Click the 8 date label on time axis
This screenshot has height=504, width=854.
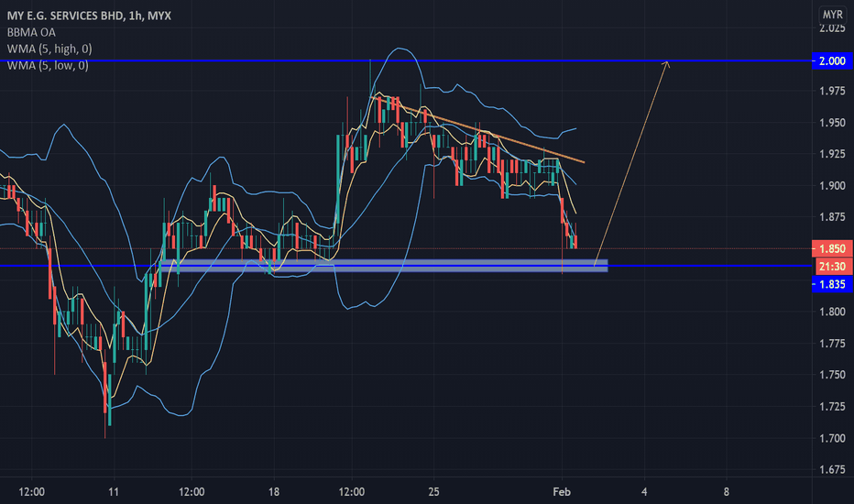pyautogui.click(x=726, y=492)
